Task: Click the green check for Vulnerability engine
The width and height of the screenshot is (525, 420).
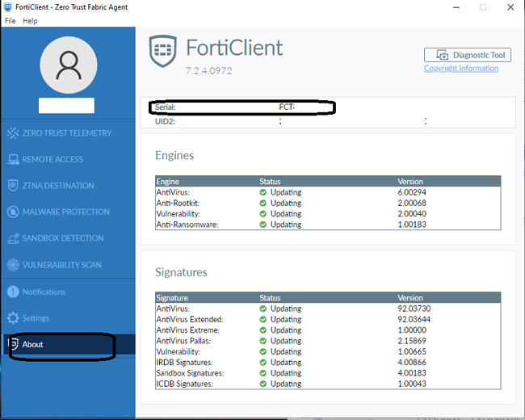Action: click(262, 214)
